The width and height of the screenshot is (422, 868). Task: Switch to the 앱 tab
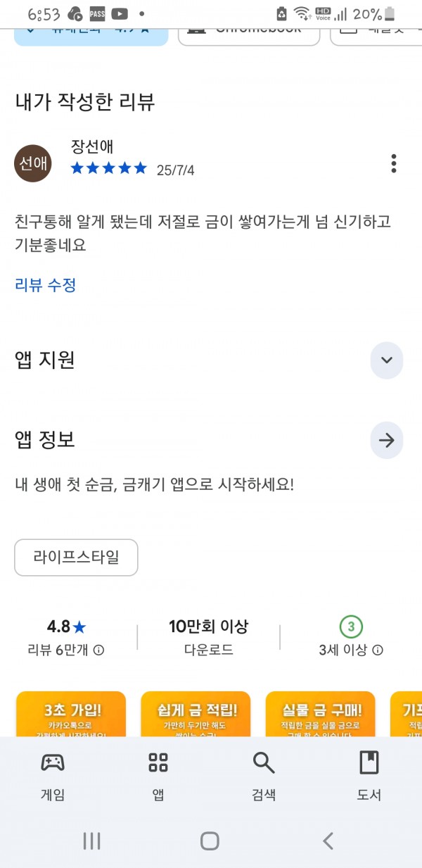tap(158, 775)
